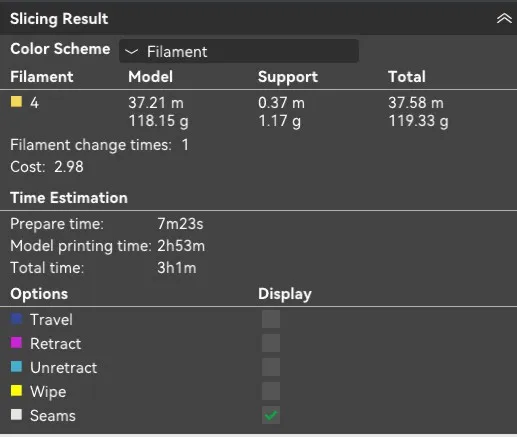Click the cyan Unretract color icon
This screenshot has width=517, height=437.
[16, 367]
